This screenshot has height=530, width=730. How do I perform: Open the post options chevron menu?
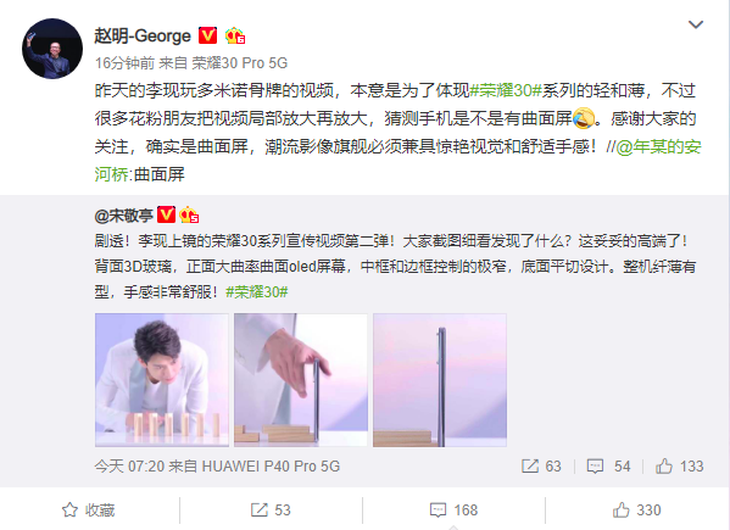(696, 24)
